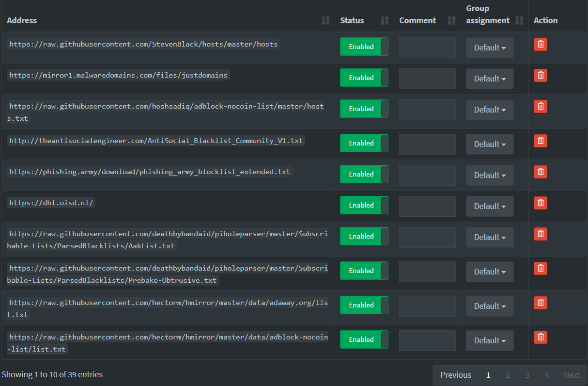
Task: Click the Group assignment header label
Action: click(488, 15)
